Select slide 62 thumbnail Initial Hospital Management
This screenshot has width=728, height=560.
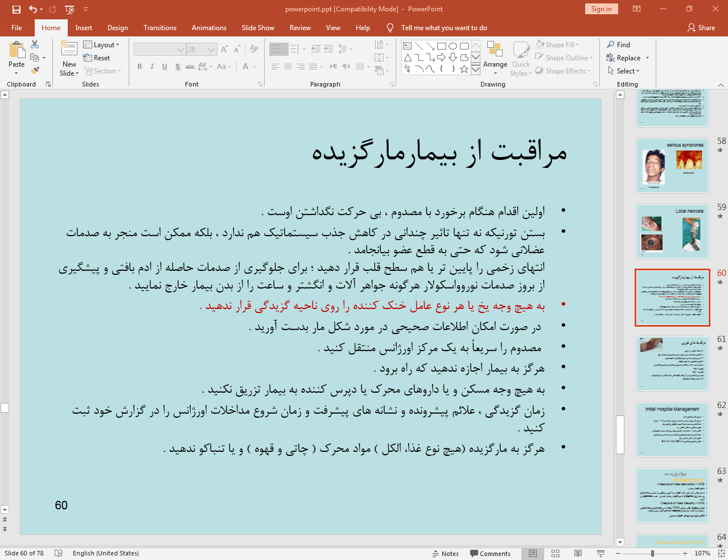(672, 430)
